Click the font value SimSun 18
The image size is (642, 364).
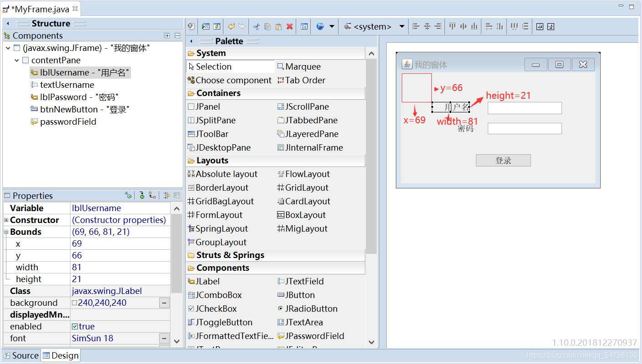(93, 338)
